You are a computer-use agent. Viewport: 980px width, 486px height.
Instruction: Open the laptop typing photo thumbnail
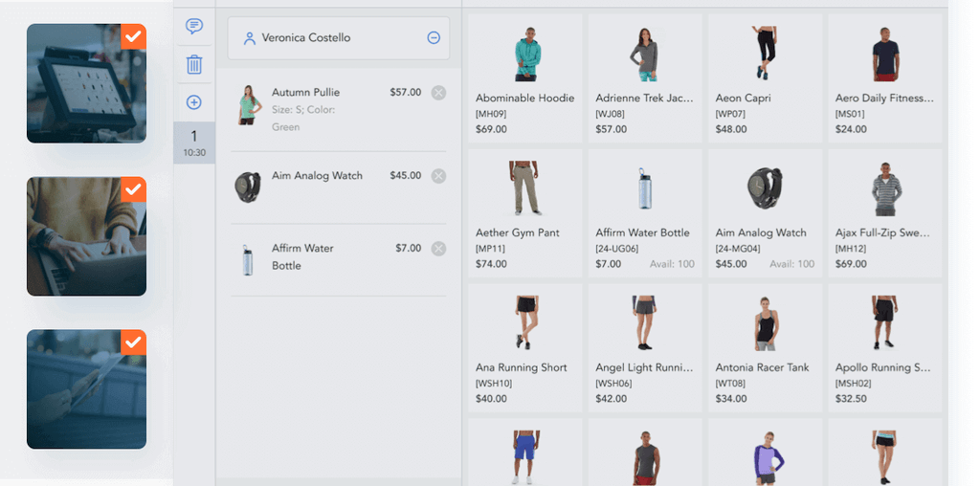point(86,236)
